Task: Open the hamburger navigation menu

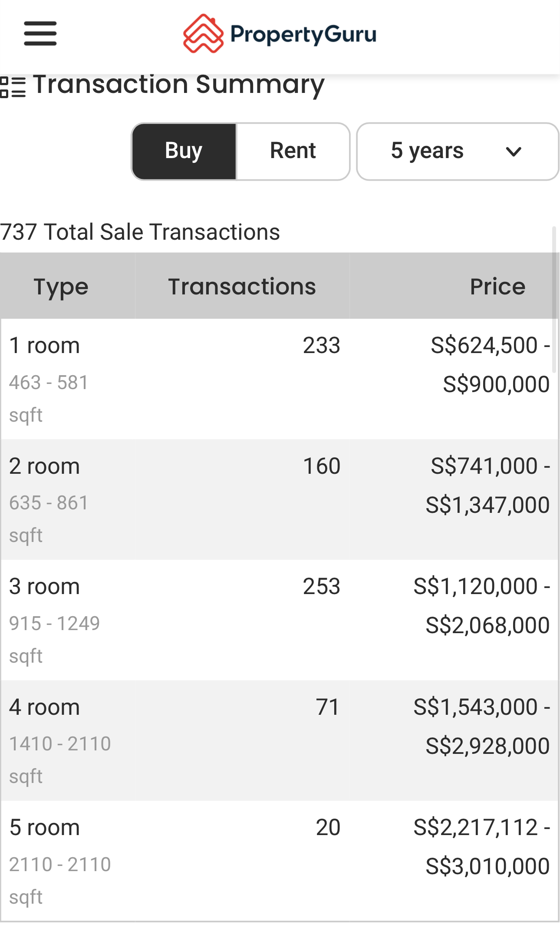Action: (x=40, y=33)
